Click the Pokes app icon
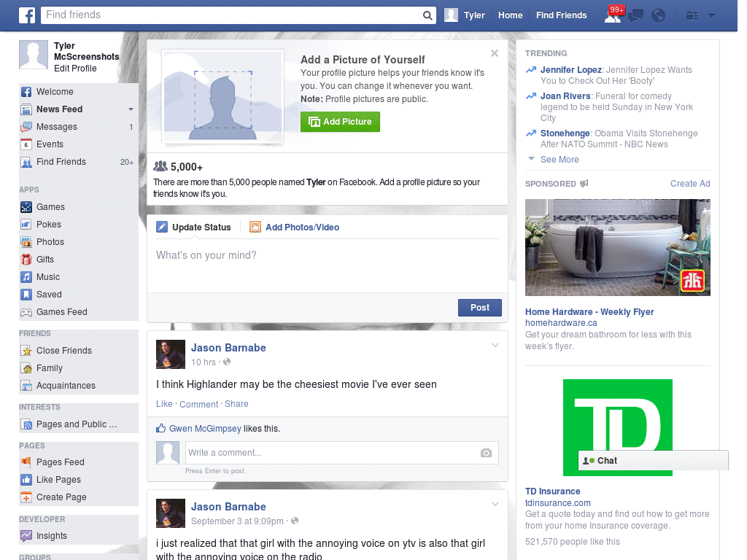The width and height of the screenshot is (747, 560). (x=26, y=225)
